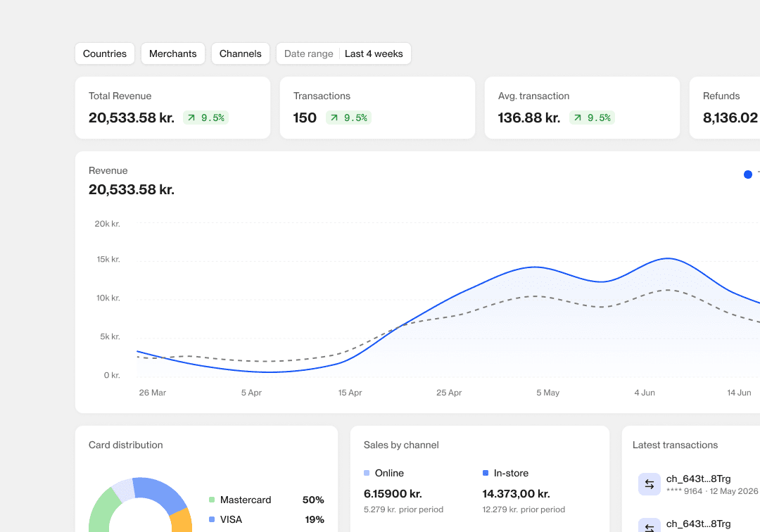Viewport: 760px width, 532px height.
Task: Click the Total Revenue 9.5% trend badge
Action: (206, 118)
